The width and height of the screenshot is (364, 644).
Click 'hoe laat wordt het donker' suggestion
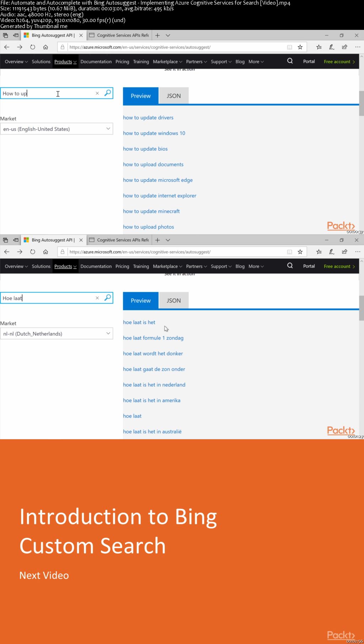pyautogui.click(x=153, y=354)
